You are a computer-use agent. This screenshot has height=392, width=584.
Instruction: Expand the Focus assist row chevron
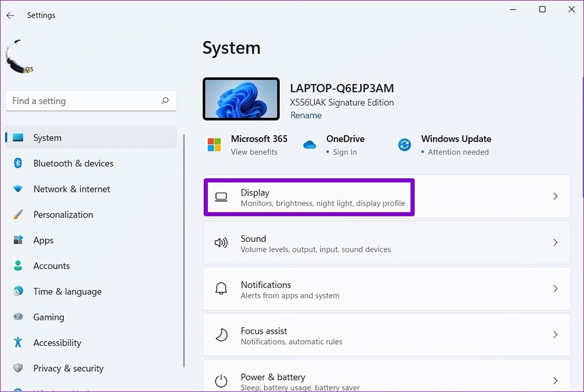point(555,334)
